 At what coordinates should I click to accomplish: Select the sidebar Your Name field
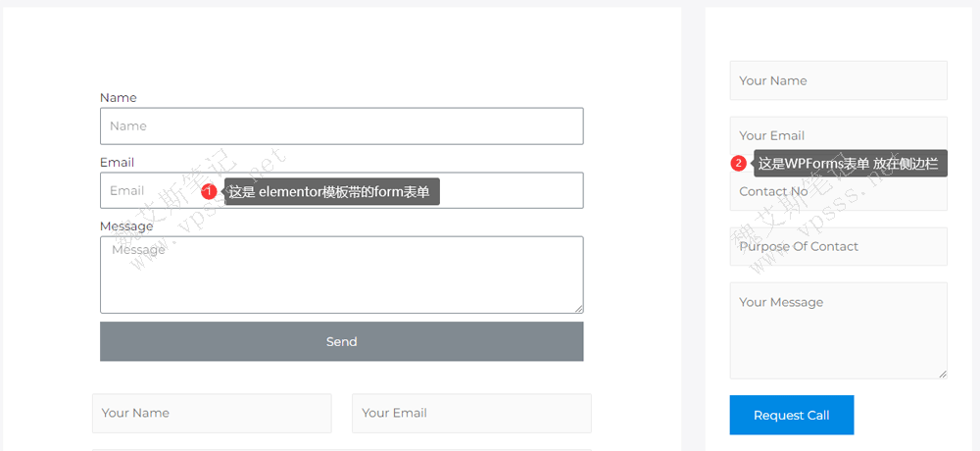coord(838,80)
